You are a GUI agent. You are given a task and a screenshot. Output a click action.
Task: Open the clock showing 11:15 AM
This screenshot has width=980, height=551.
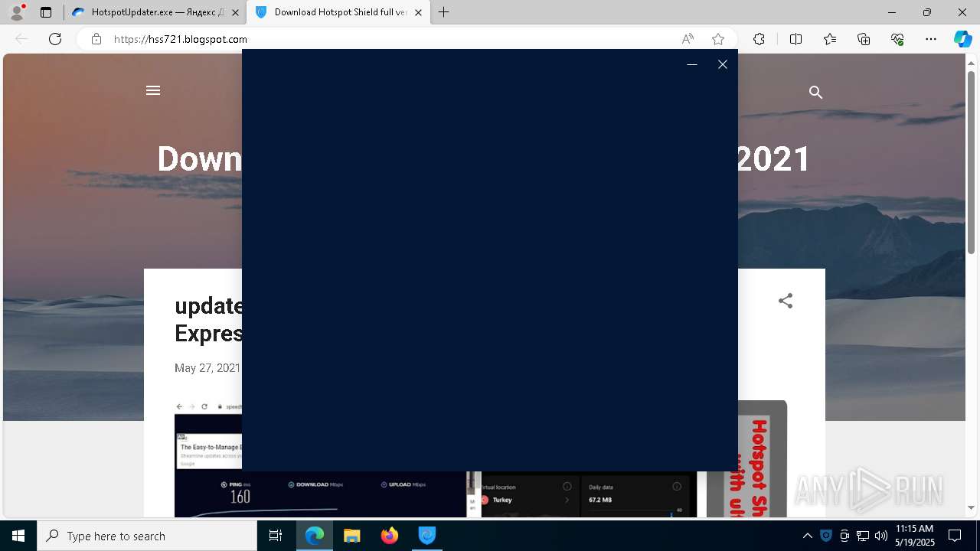(915, 536)
